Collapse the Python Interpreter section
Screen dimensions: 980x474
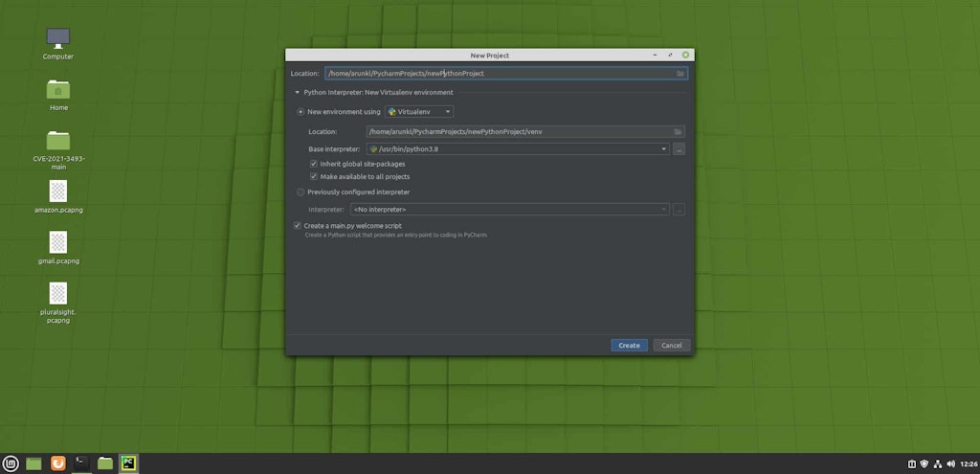(298, 93)
